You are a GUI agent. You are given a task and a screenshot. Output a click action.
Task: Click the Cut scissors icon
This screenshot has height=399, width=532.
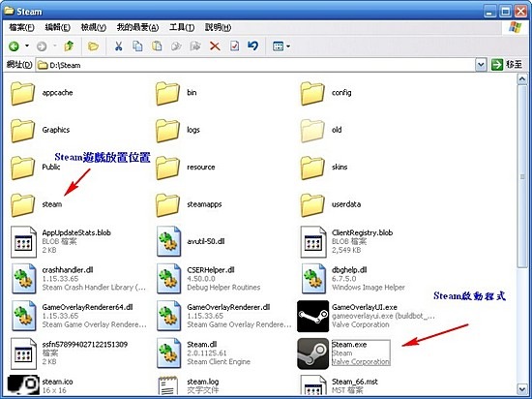click(x=118, y=46)
